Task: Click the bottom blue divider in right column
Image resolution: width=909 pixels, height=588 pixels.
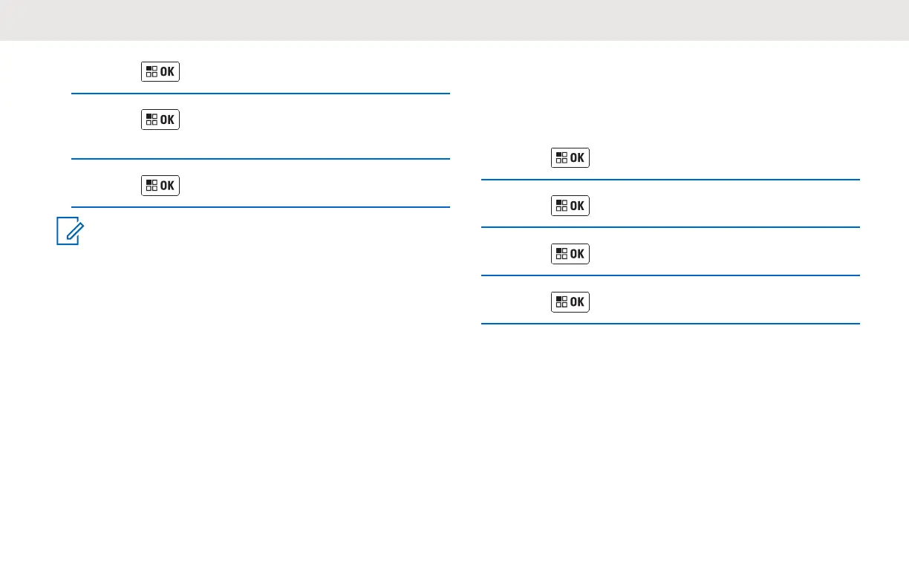Action: click(671, 324)
